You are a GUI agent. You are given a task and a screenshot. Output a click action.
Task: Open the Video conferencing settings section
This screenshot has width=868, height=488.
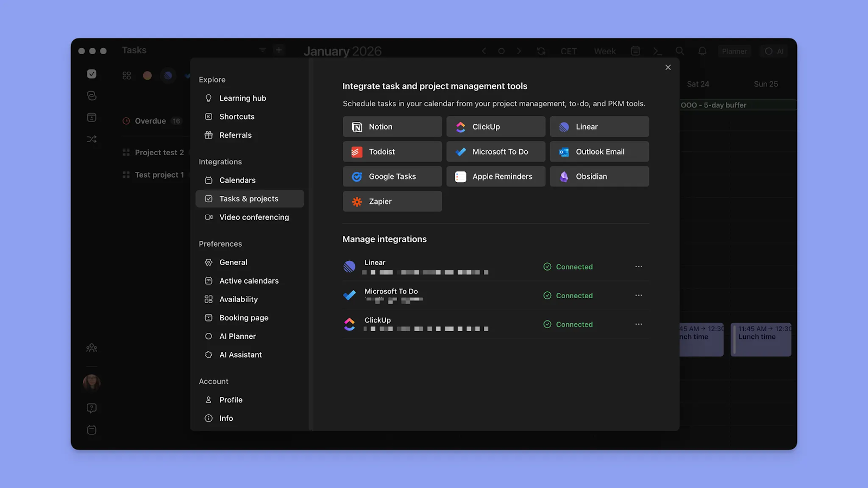pos(253,217)
